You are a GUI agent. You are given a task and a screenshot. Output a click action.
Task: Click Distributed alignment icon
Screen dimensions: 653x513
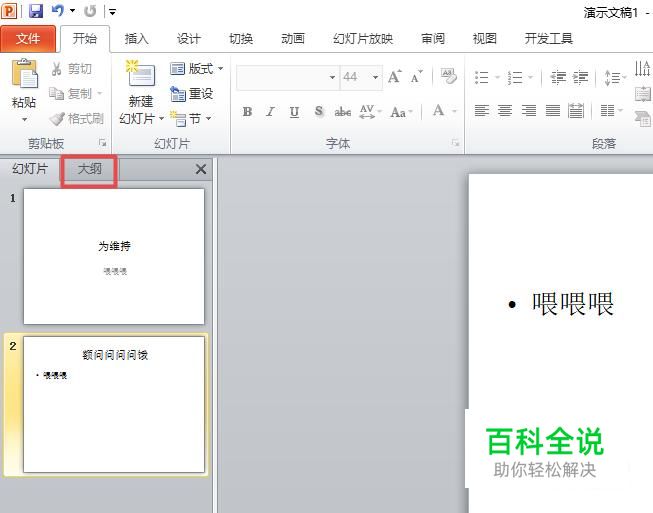[x=576, y=110]
